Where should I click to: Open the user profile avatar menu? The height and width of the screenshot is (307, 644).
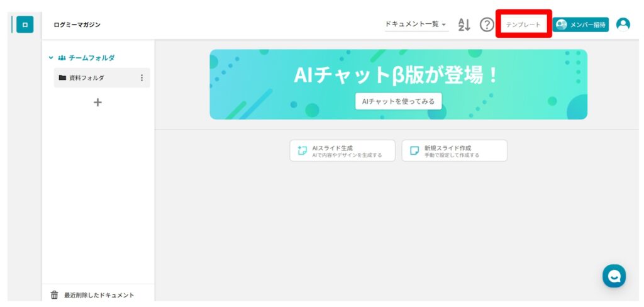point(623,25)
